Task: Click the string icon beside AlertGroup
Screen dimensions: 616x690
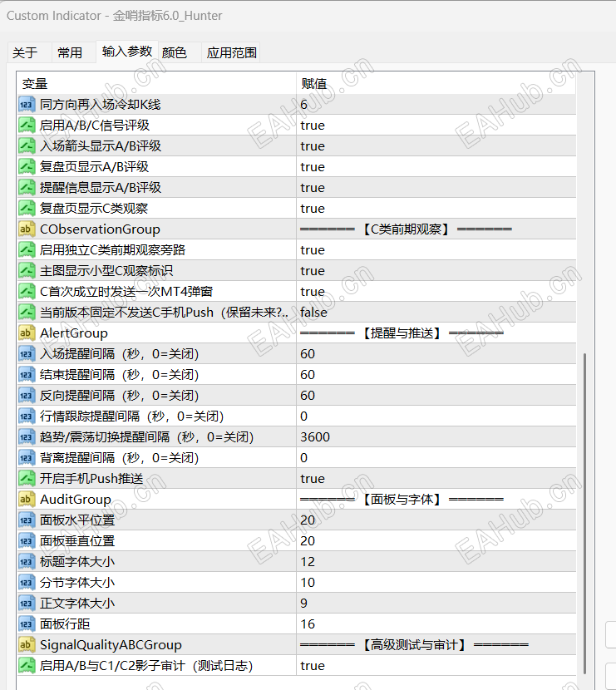Action: pos(27,333)
